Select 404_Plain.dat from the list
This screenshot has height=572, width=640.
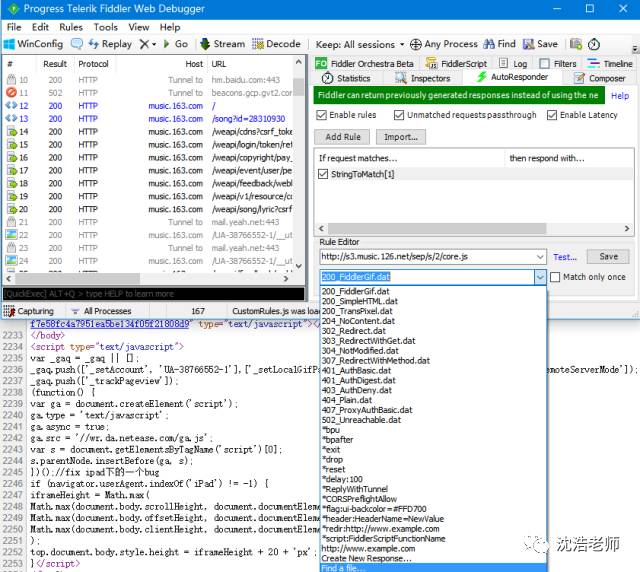347,400
